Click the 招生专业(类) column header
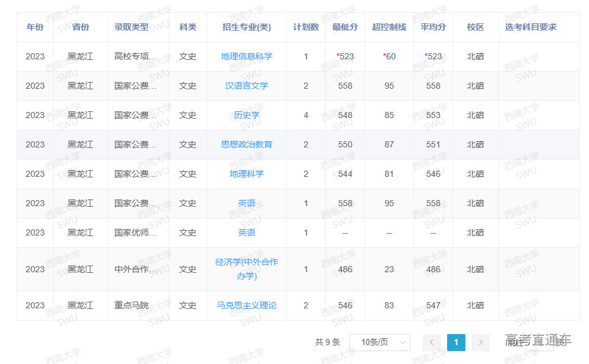 [246, 27]
